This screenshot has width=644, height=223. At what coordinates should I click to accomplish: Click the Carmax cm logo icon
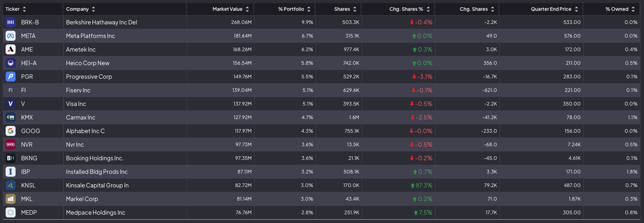pyautogui.click(x=10, y=117)
